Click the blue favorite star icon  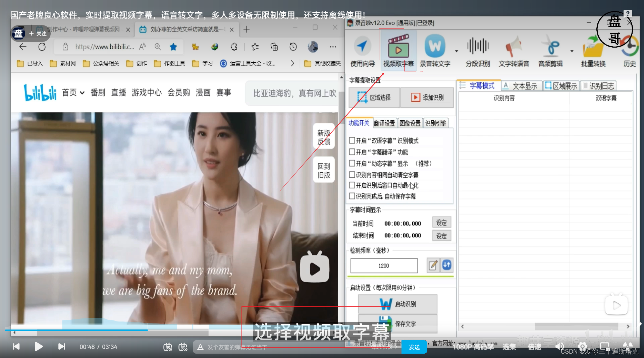(x=173, y=47)
